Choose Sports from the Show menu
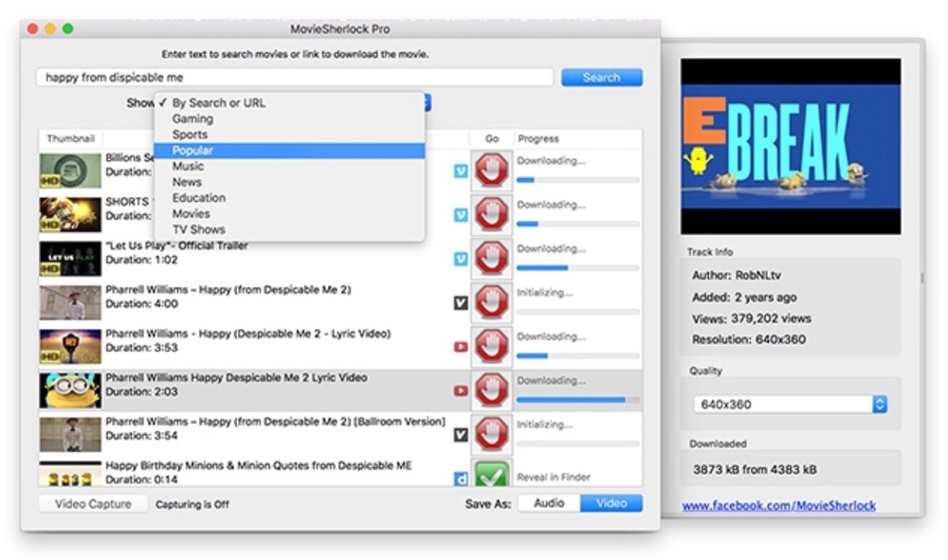The image size is (948, 560). [289, 135]
